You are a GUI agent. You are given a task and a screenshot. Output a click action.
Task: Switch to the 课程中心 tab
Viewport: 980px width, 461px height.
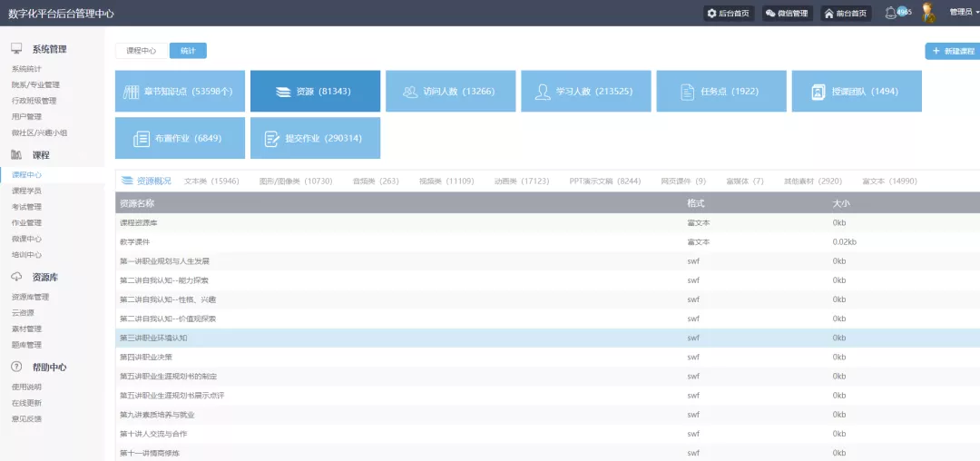tap(142, 51)
